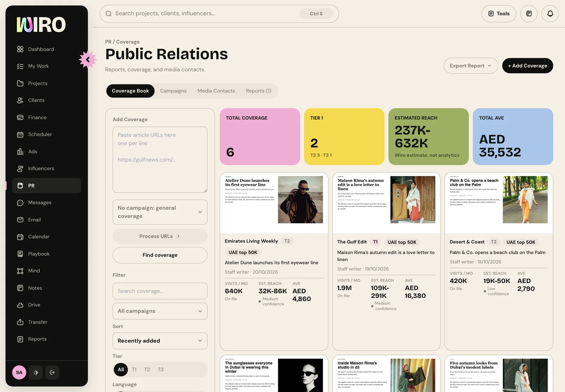Select the T1 tier filter
Screen dimensions: 565x392
[134, 369]
